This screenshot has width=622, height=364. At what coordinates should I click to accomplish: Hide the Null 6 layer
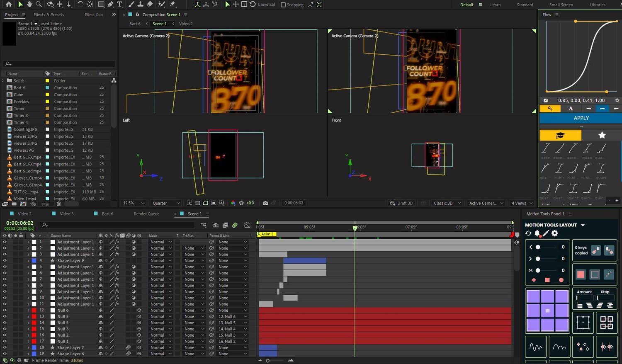click(x=5, y=310)
